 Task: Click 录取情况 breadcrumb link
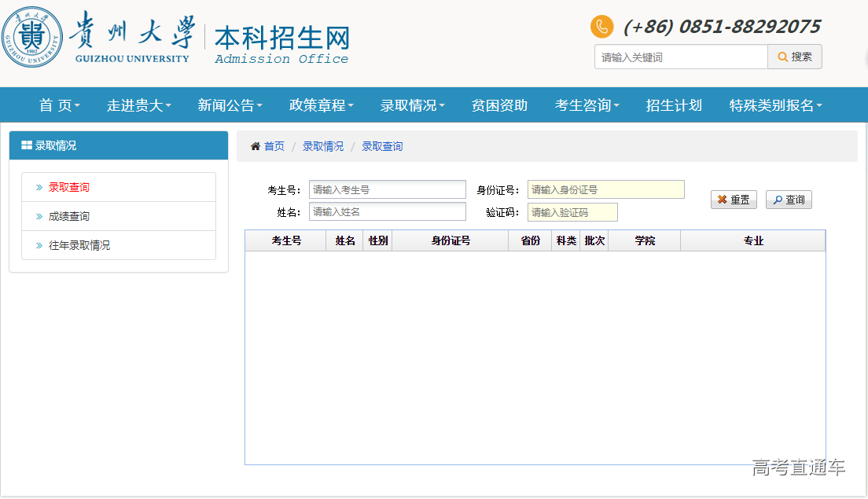(x=323, y=147)
